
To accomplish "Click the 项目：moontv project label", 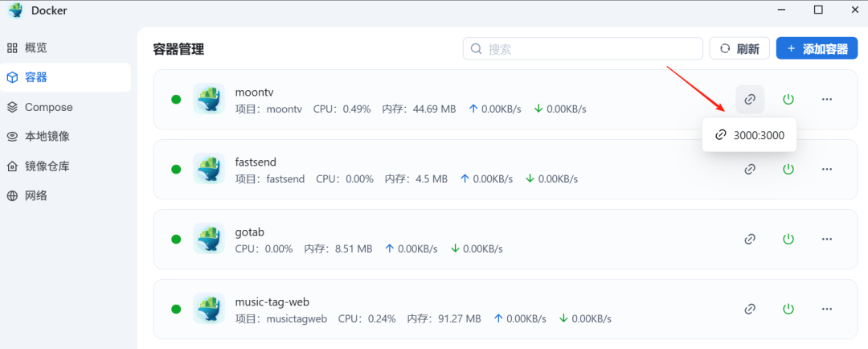I will coord(268,109).
